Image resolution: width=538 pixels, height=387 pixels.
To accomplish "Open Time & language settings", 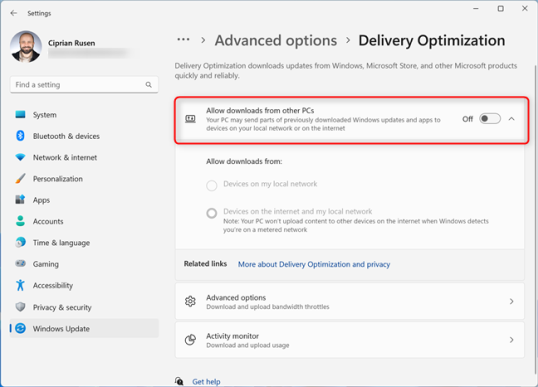I will tap(84, 242).
